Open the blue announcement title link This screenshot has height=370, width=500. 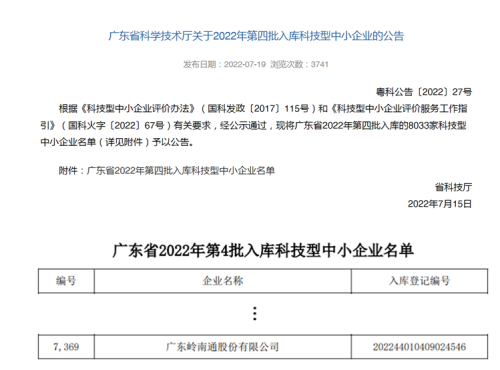click(256, 36)
